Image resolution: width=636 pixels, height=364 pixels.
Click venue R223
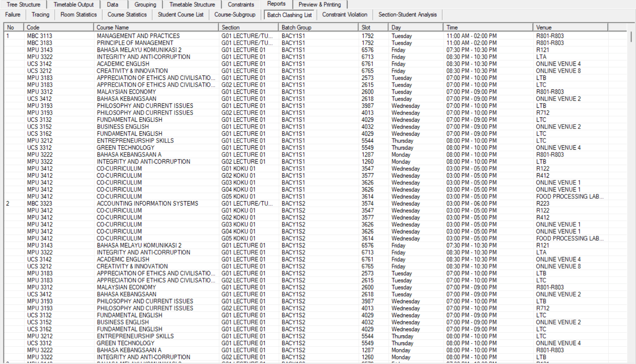pyautogui.click(x=543, y=204)
